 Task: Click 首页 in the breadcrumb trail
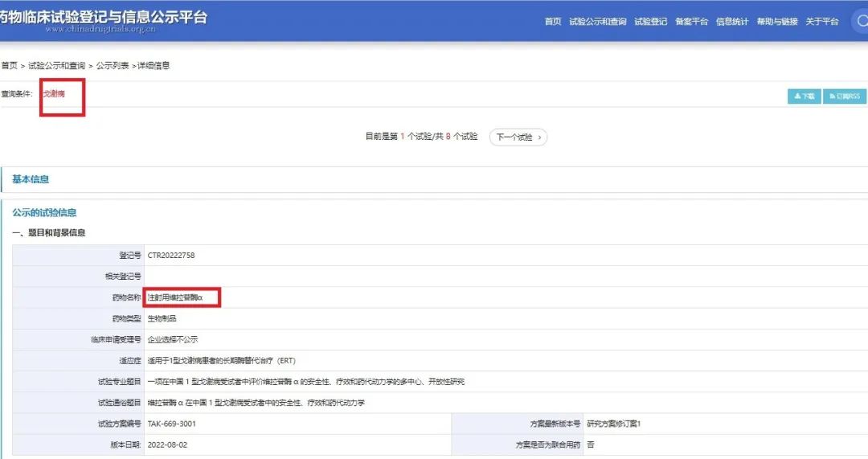click(9, 65)
